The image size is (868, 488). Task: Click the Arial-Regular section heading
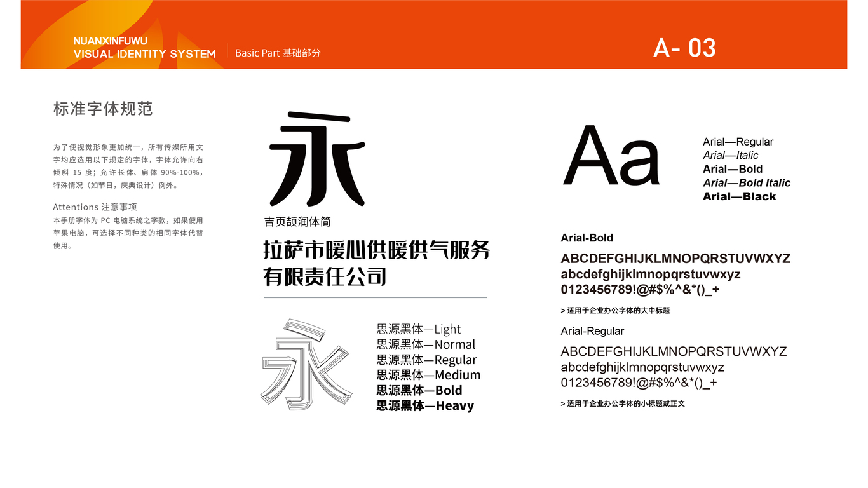tap(592, 331)
